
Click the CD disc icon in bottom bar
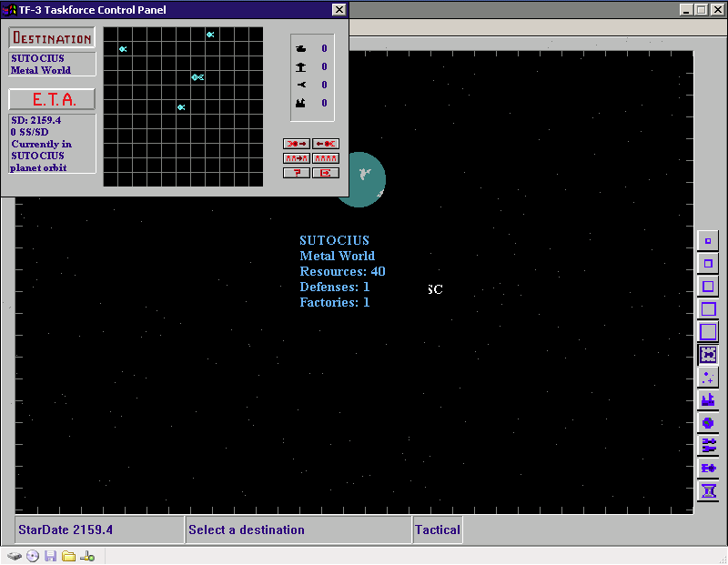(x=33, y=556)
